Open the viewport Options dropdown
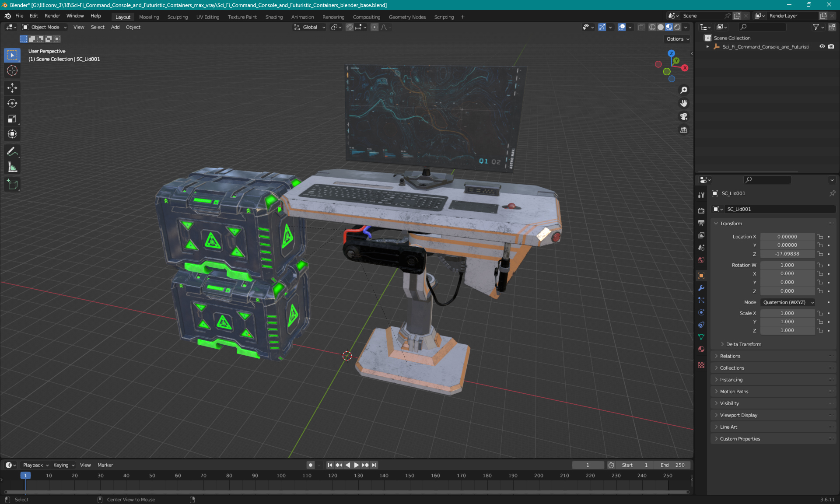840x504 pixels. (677, 39)
